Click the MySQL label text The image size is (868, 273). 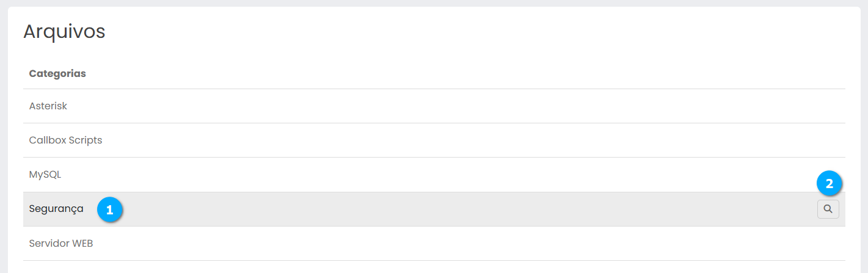pyautogui.click(x=45, y=175)
